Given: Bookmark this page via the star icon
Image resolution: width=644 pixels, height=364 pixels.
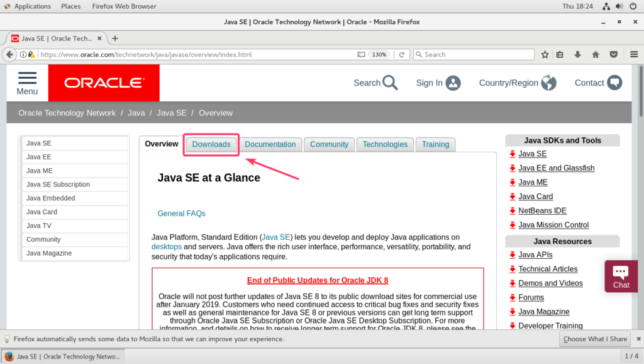Looking at the screenshot, I should click(x=545, y=54).
